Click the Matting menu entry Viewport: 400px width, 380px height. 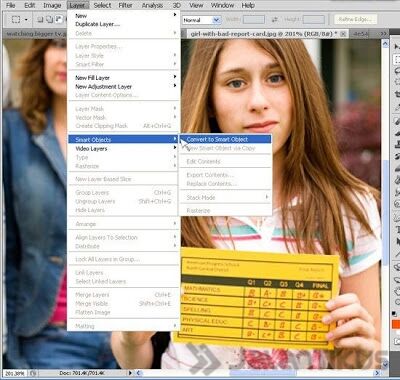[x=124, y=326]
